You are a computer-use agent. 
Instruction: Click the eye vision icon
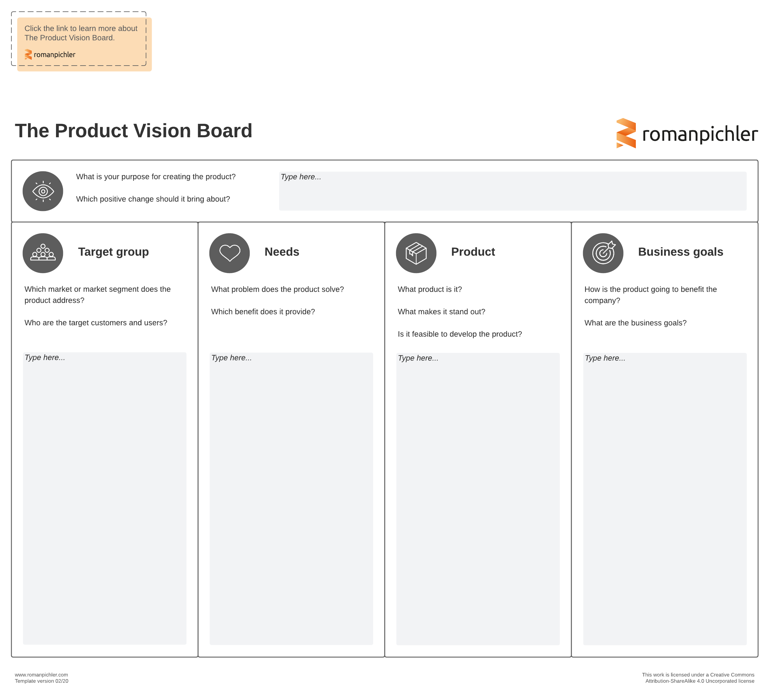coord(43,191)
